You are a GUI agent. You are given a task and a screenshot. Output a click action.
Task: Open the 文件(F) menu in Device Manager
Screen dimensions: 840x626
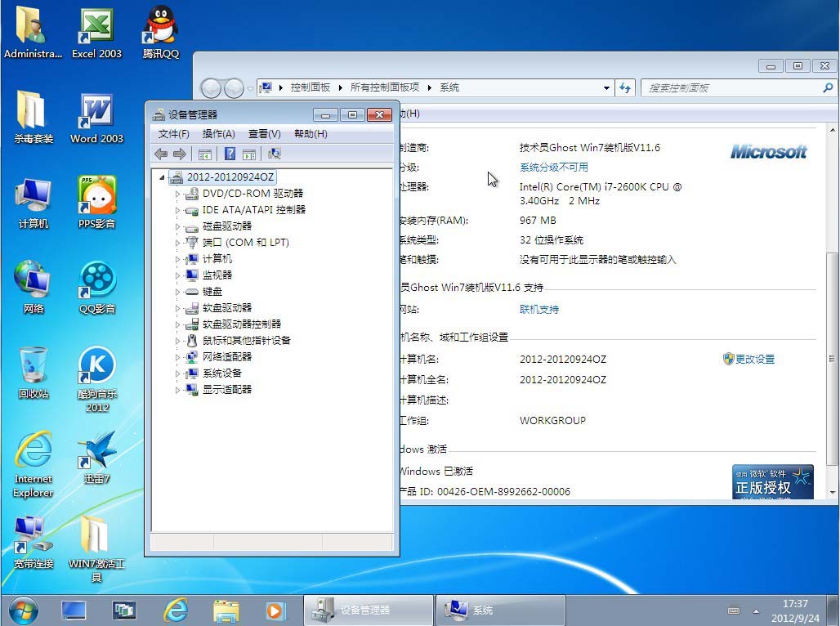pyautogui.click(x=173, y=134)
